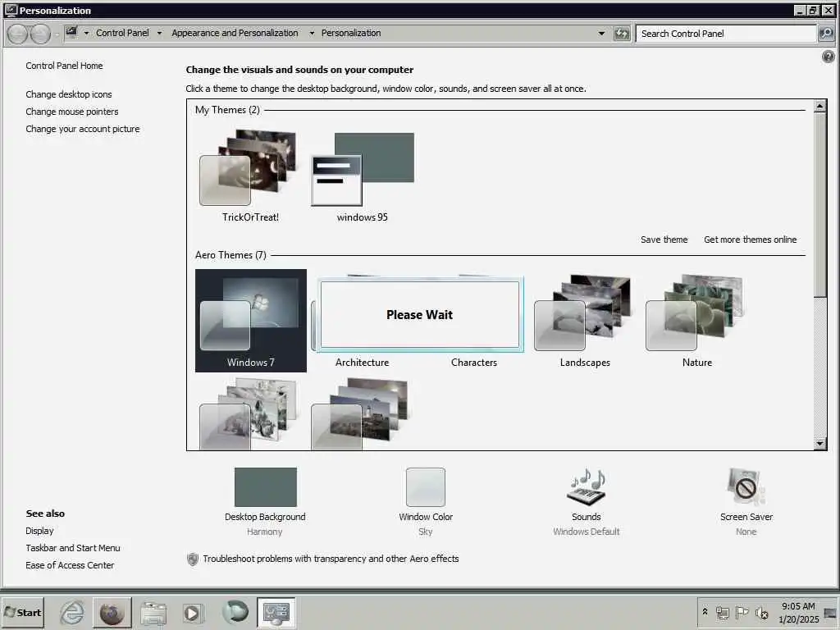Click the clock showing 9:05 AM
840x630 pixels.
point(798,606)
